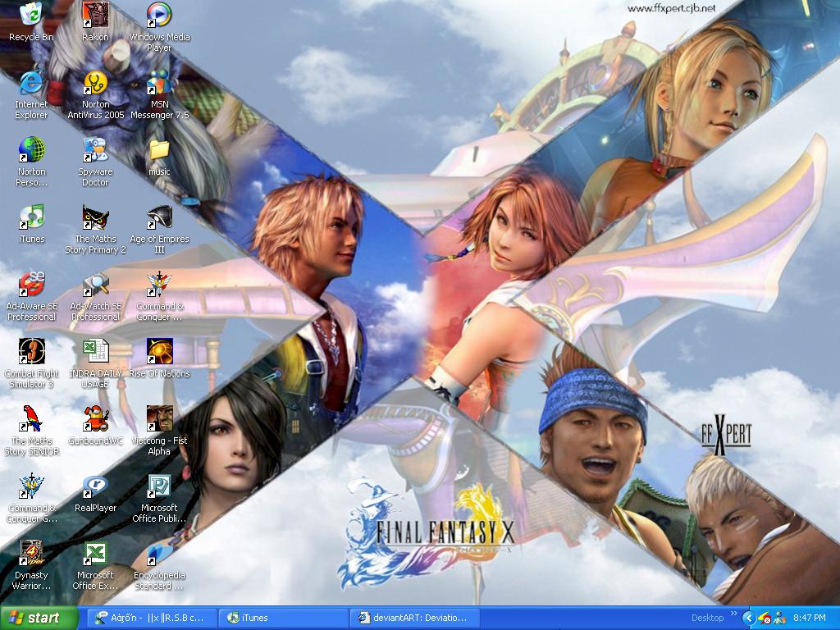Open MSN Messenger tray icon
840x630 pixels.
coord(779,619)
